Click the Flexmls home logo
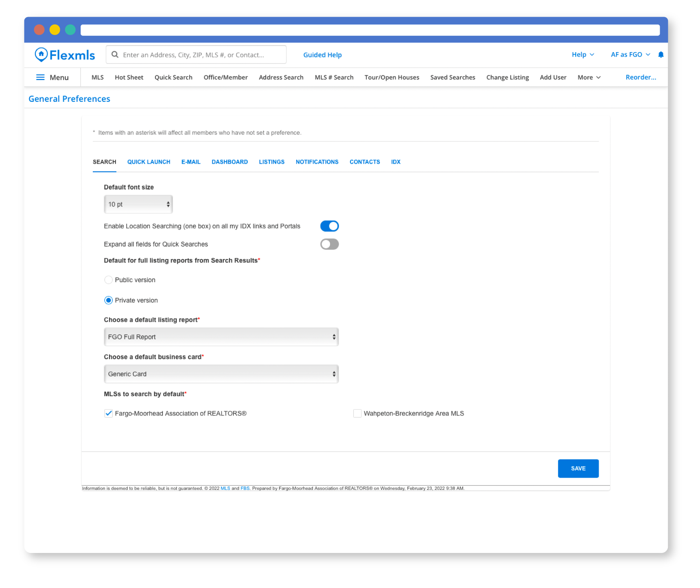The height and width of the screenshot is (588, 700). [x=65, y=55]
